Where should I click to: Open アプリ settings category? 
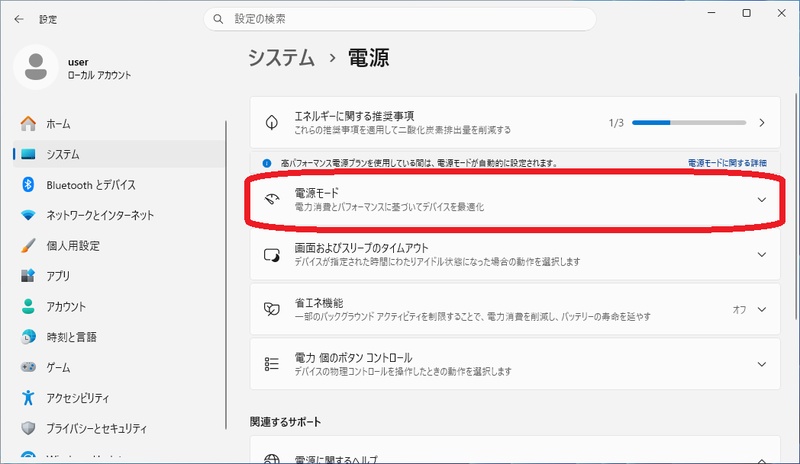[x=118, y=276]
